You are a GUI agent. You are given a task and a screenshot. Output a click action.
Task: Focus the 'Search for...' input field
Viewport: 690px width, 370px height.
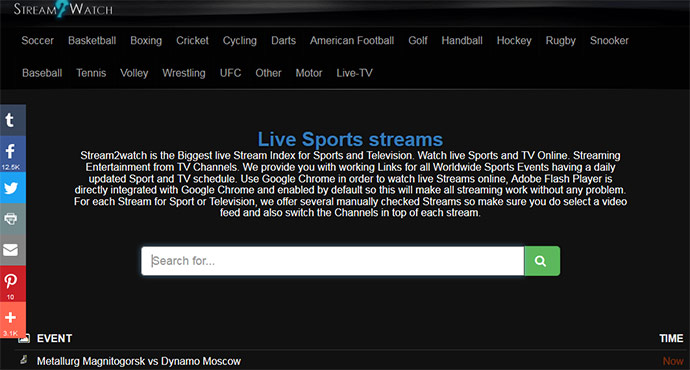point(333,261)
